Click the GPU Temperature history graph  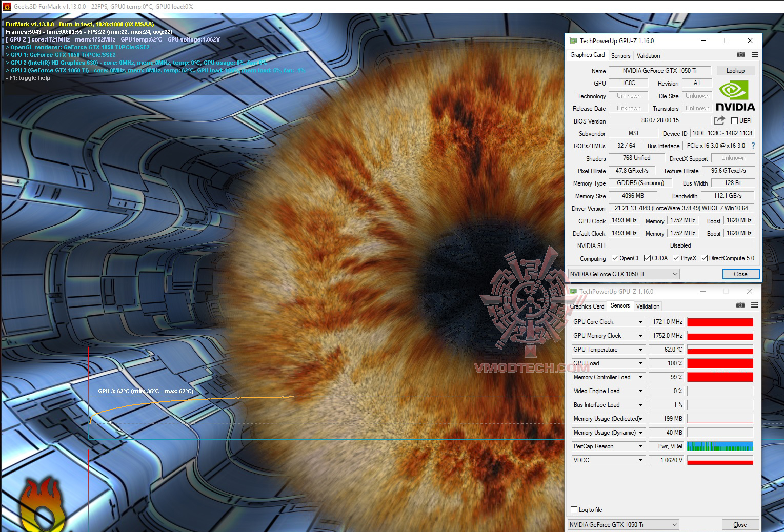click(720, 350)
